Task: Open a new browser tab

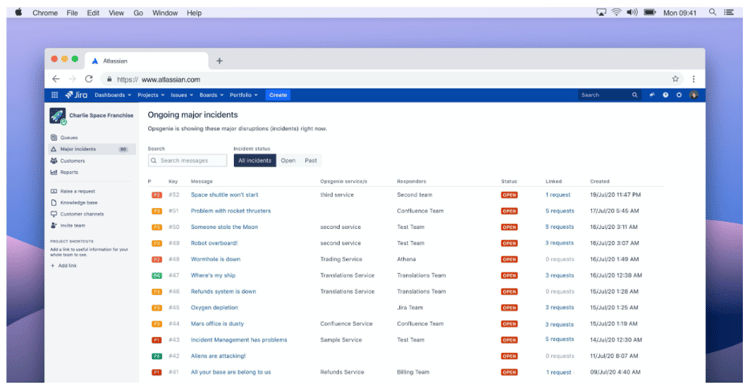Action: point(219,61)
